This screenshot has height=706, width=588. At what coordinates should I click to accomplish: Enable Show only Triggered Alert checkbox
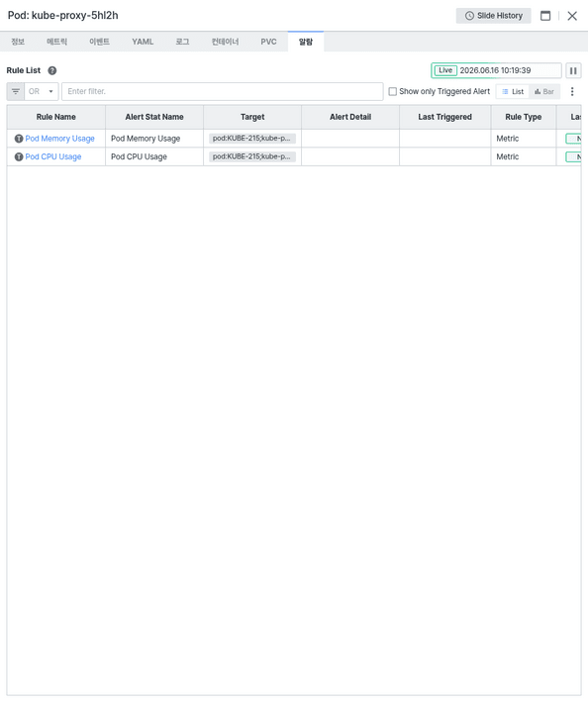[393, 91]
